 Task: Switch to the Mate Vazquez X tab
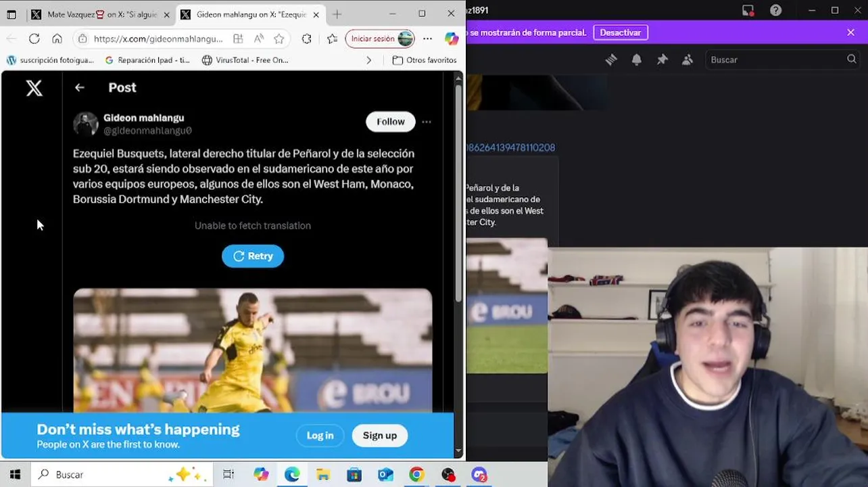tap(99, 14)
